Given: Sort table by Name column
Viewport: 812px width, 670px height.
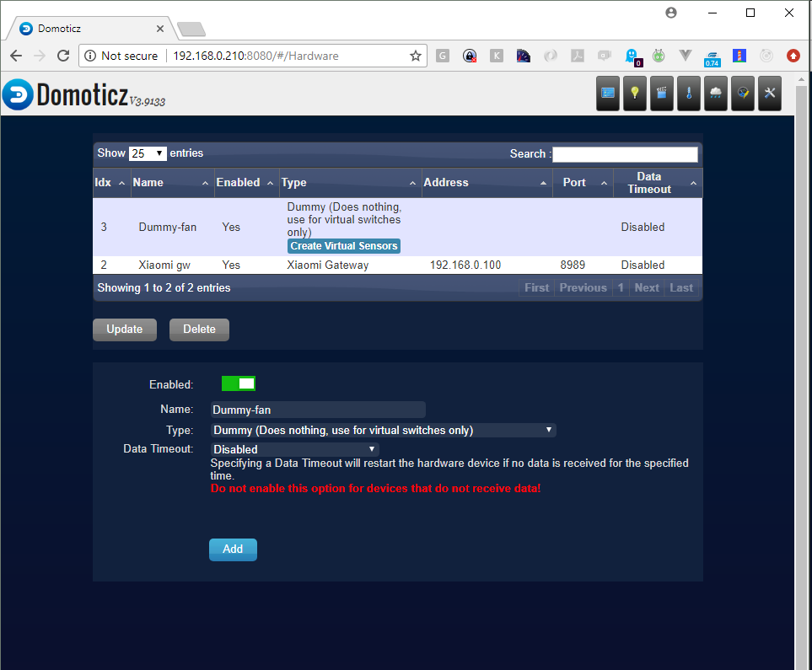Looking at the screenshot, I should point(173,183).
